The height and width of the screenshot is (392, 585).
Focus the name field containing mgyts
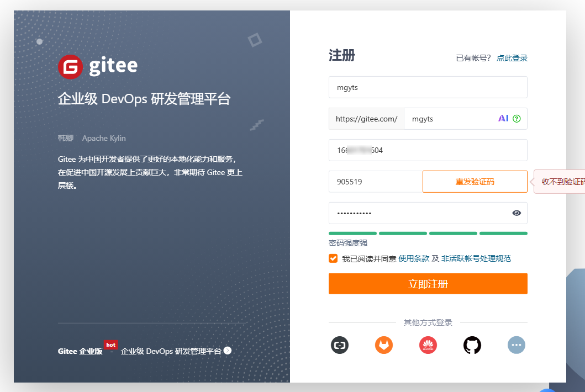tap(428, 87)
